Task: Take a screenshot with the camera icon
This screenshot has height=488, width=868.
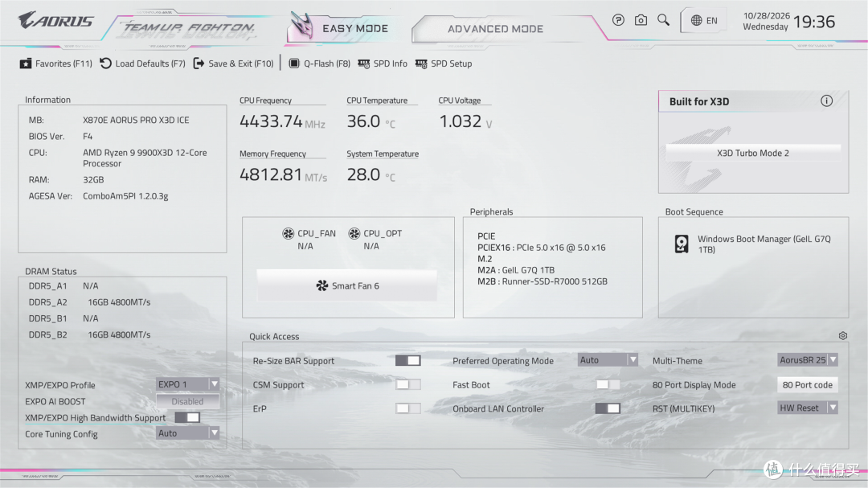Action: tap(641, 20)
